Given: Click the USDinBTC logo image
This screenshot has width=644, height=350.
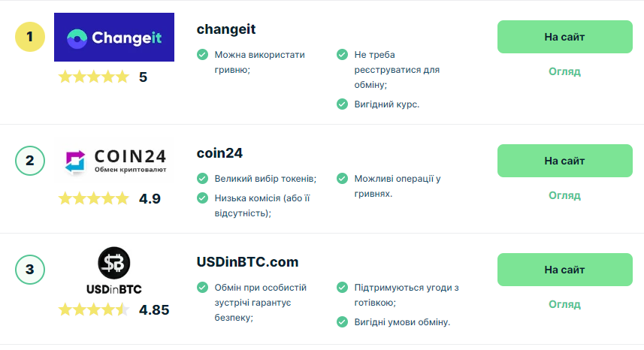Looking at the screenshot, I should [114, 271].
